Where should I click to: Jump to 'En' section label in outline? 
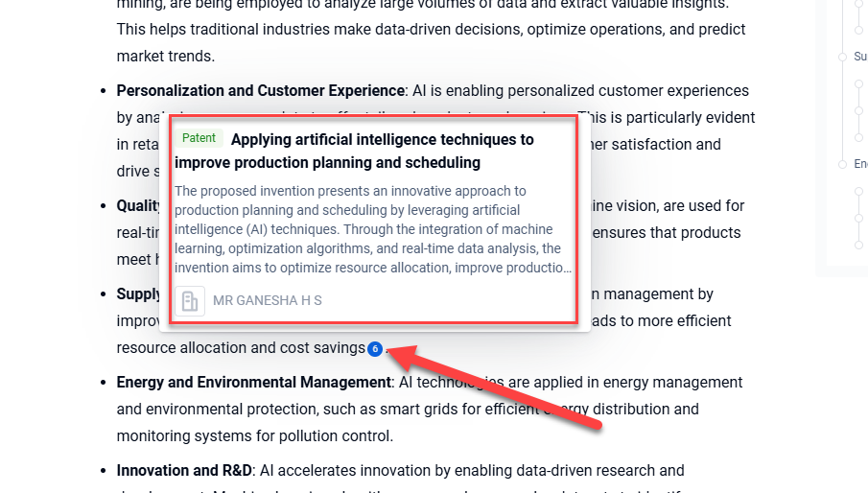point(859,164)
